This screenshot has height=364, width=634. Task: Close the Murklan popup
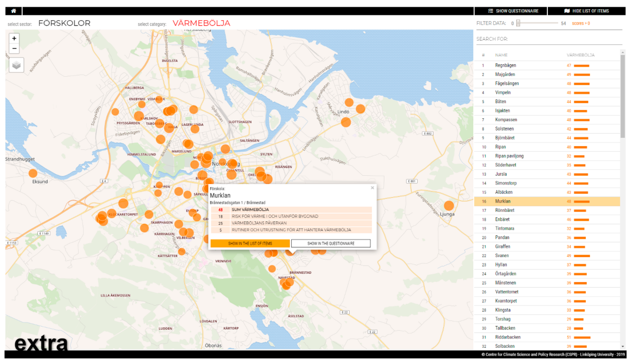point(372,188)
